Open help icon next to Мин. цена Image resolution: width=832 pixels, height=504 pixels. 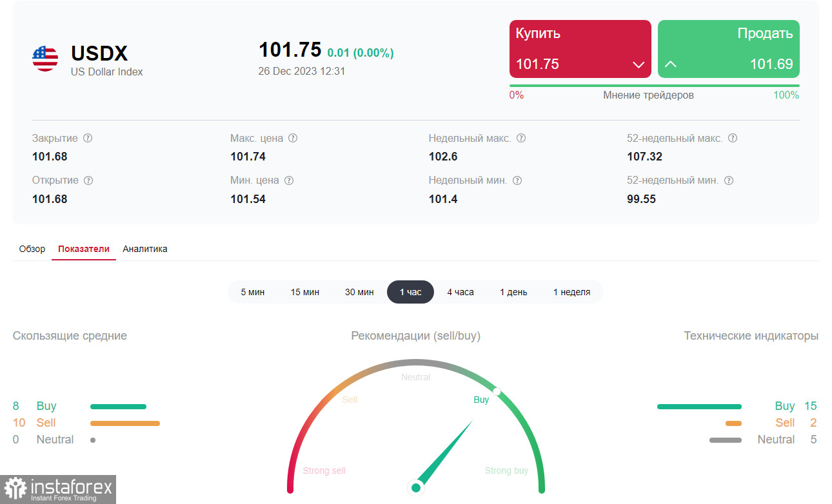[289, 180]
